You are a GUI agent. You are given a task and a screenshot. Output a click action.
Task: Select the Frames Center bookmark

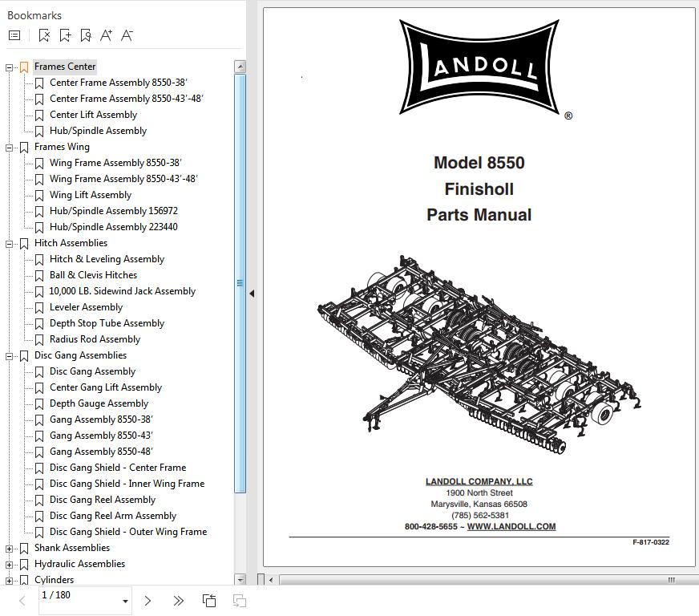click(x=65, y=67)
